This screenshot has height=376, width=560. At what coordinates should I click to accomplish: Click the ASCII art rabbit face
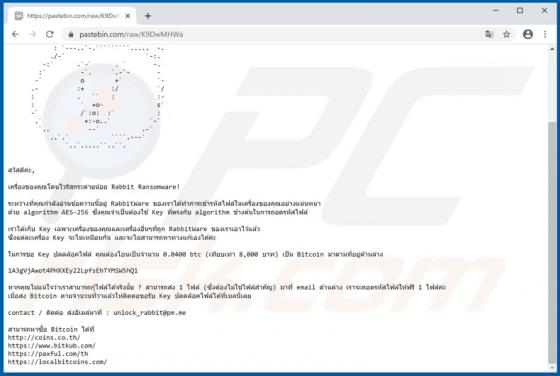pos(98,97)
